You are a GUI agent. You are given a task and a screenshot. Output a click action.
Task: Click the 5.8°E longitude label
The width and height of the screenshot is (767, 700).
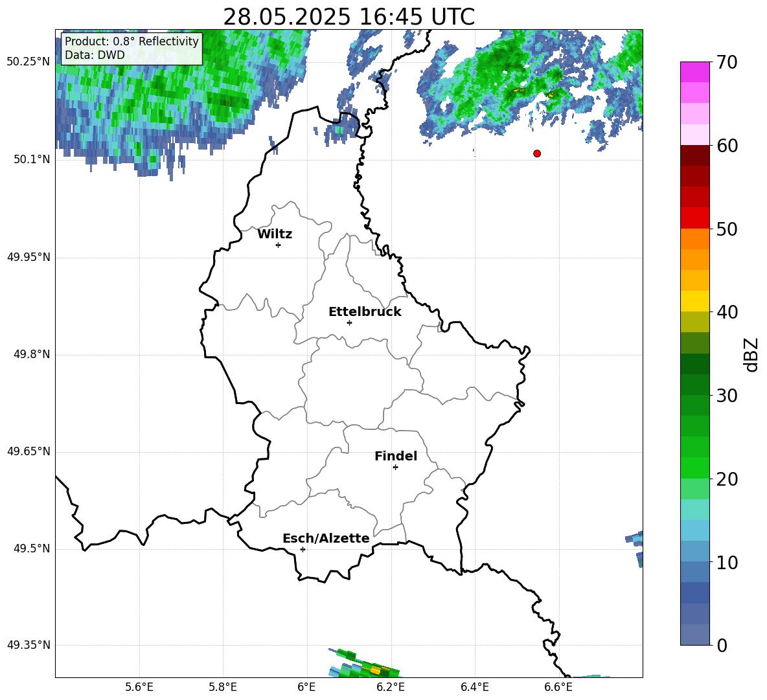223,688
